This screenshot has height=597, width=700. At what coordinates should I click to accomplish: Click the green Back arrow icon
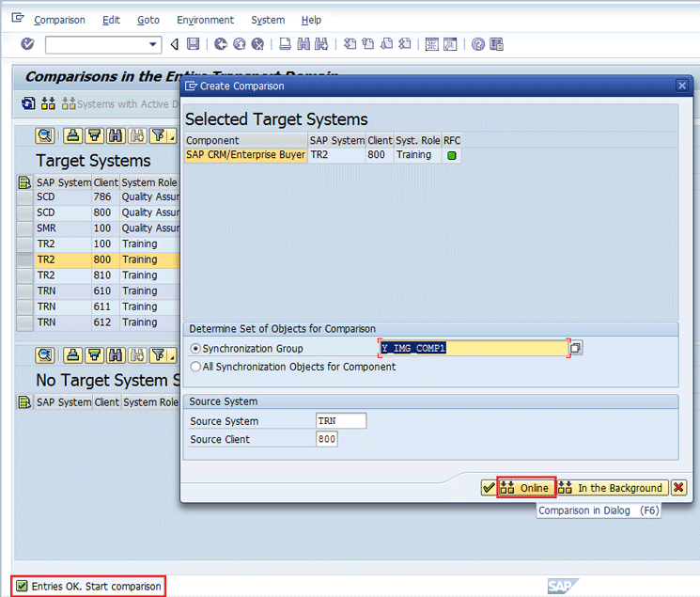pyautogui.click(x=221, y=44)
